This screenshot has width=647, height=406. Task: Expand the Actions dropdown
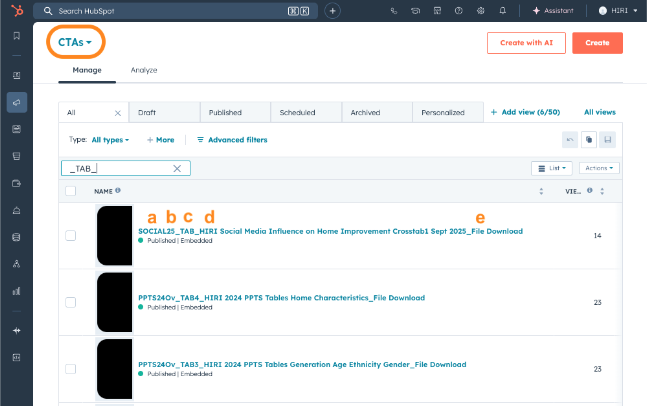click(599, 168)
